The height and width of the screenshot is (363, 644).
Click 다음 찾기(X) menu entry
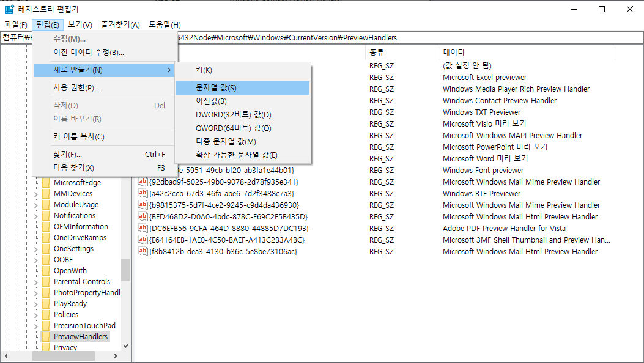105,168
